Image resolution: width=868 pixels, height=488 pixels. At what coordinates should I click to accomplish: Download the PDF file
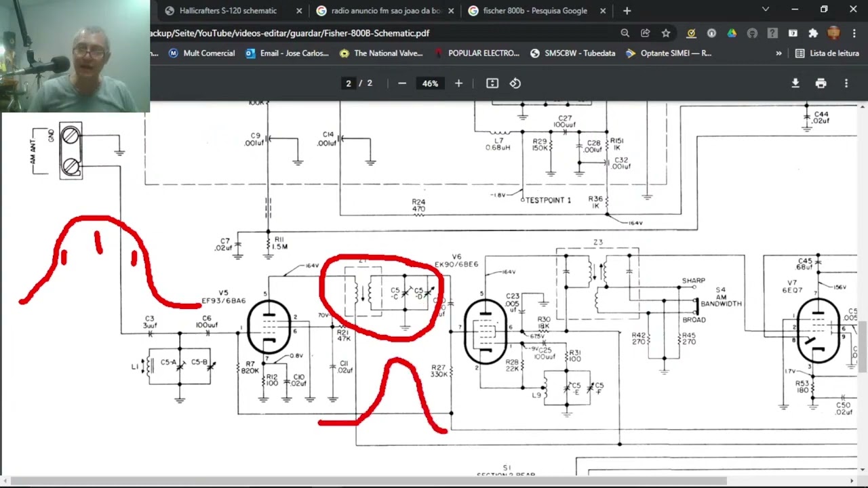795,83
